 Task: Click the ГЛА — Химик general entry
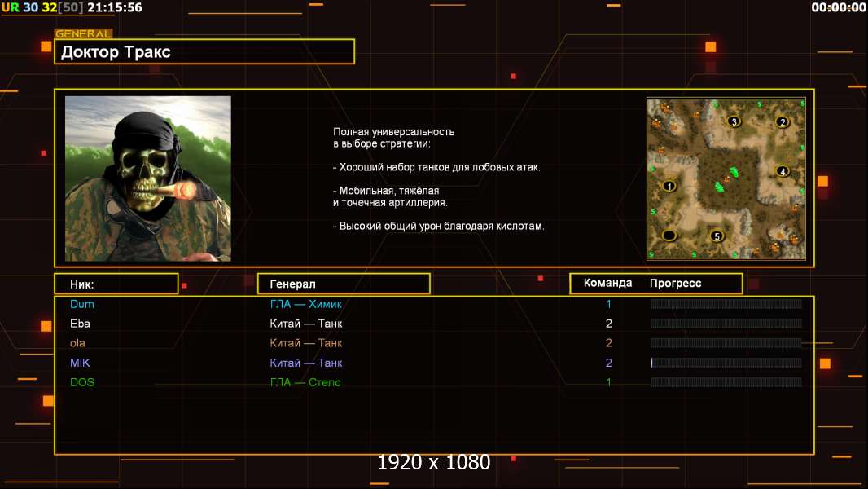[x=306, y=304]
